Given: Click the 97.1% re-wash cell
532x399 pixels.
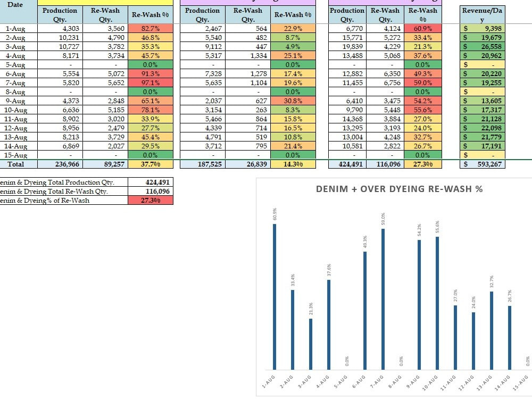Looking at the screenshot, I should (x=151, y=83).
